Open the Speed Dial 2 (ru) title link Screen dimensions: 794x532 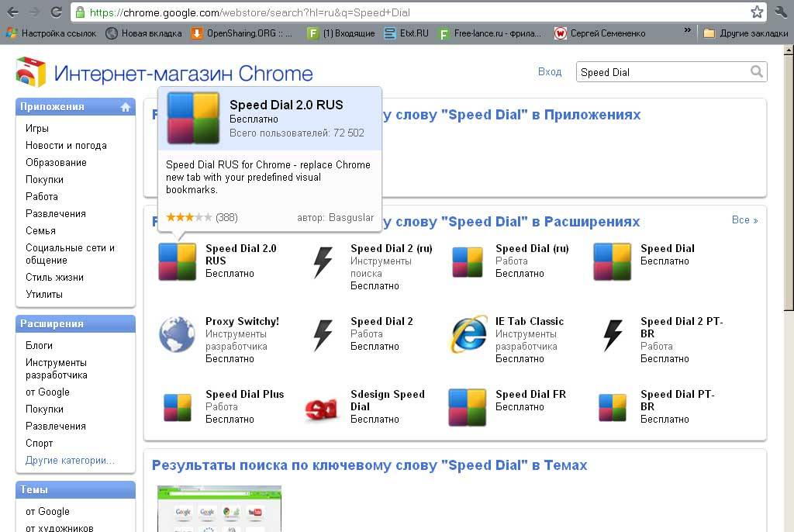[x=392, y=249]
